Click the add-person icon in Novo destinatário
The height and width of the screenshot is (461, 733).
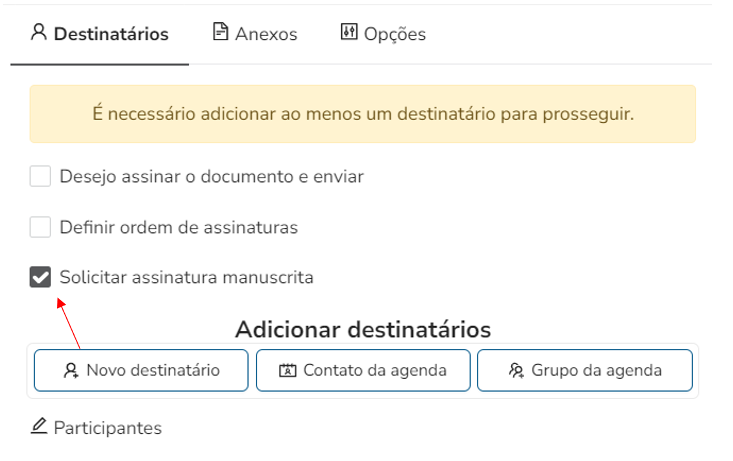tap(71, 370)
